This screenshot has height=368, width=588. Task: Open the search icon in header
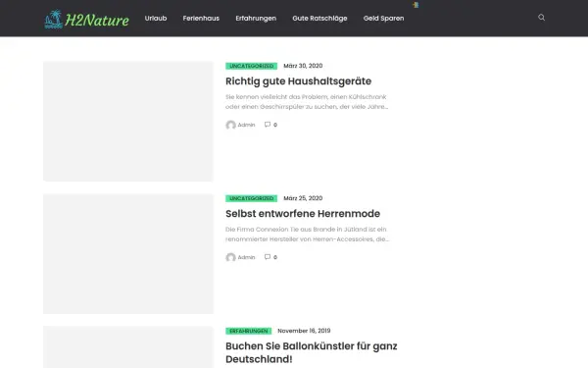click(x=541, y=18)
